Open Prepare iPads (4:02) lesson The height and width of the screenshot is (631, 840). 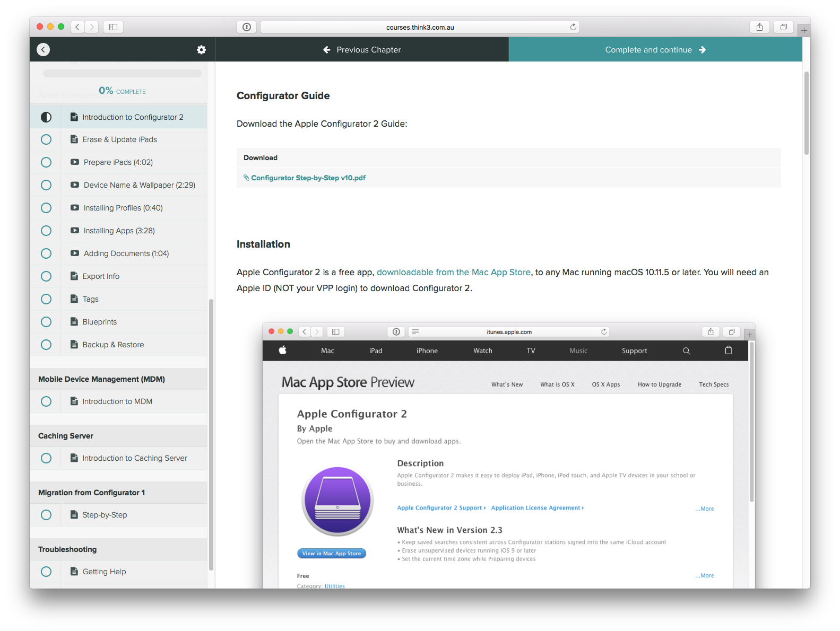point(118,162)
